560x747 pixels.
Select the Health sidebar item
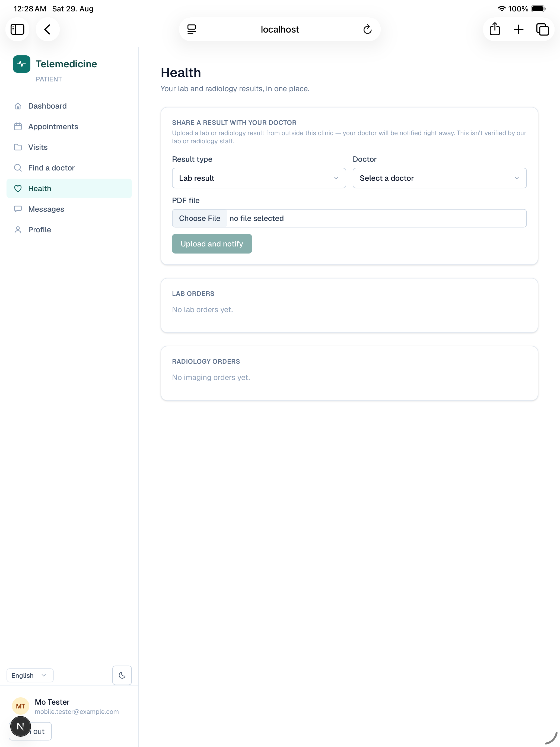(69, 188)
